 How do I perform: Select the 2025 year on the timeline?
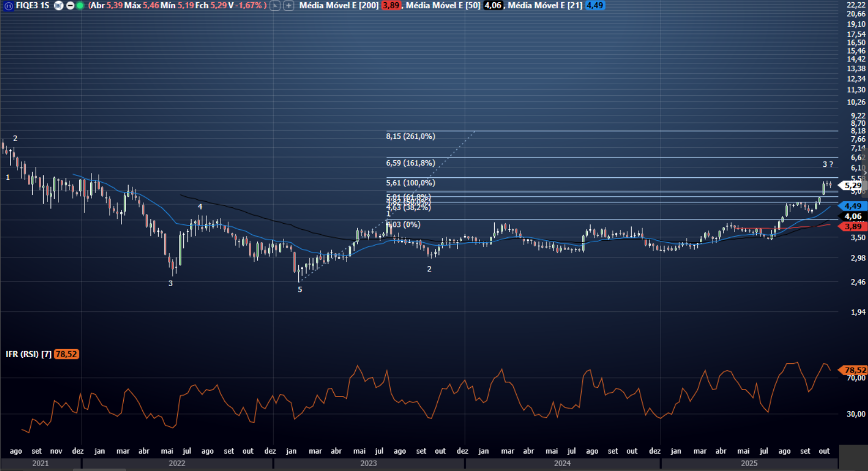[749, 463]
